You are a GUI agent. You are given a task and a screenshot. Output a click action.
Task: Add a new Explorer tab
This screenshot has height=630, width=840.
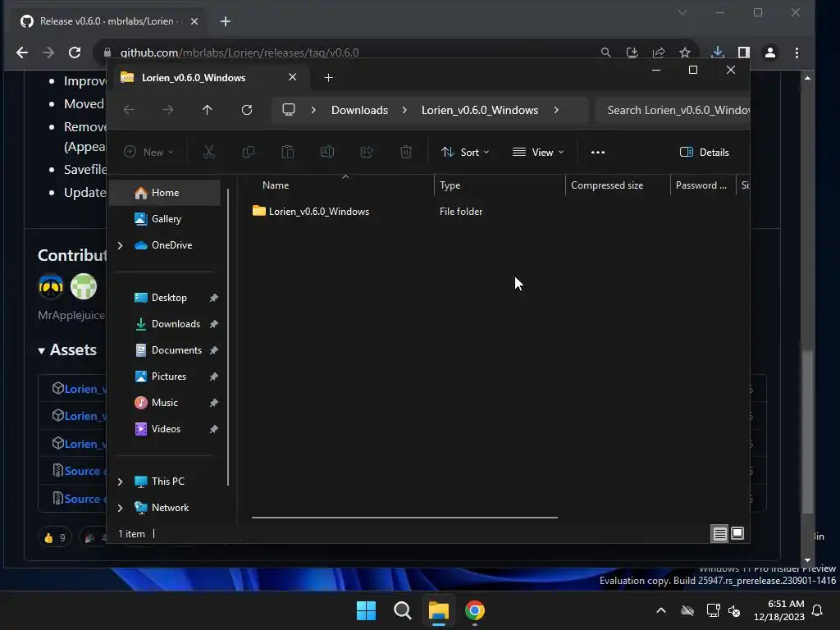click(x=328, y=78)
